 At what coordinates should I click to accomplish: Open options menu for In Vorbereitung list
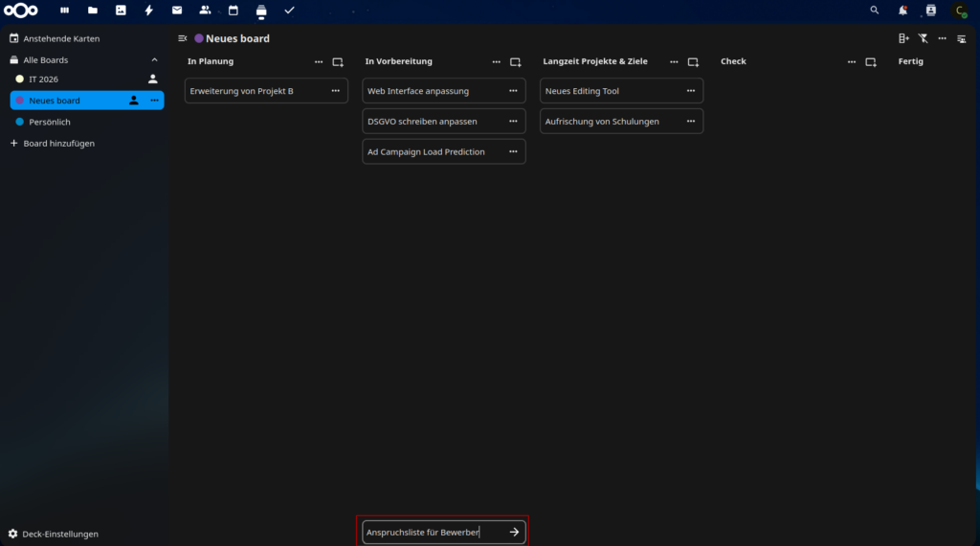pyautogui.click(x=496, y=62)
